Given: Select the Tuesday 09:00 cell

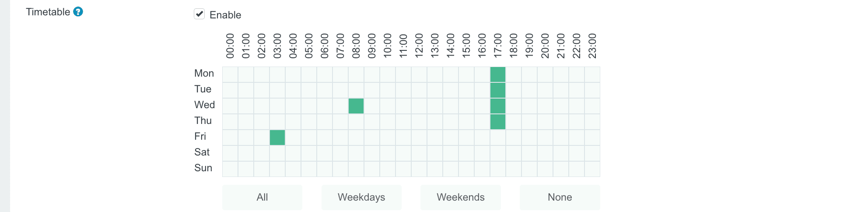Looking at the screenshot, I should click(372, 90).
